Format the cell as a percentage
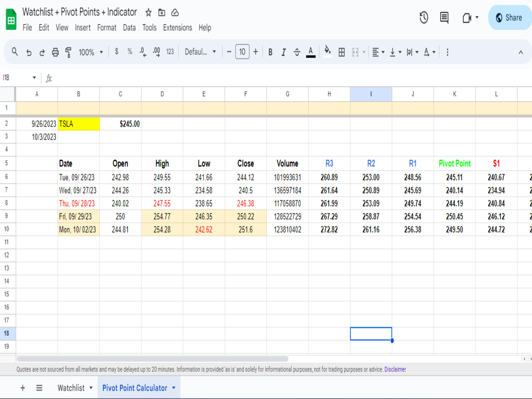 coord(130,52)
